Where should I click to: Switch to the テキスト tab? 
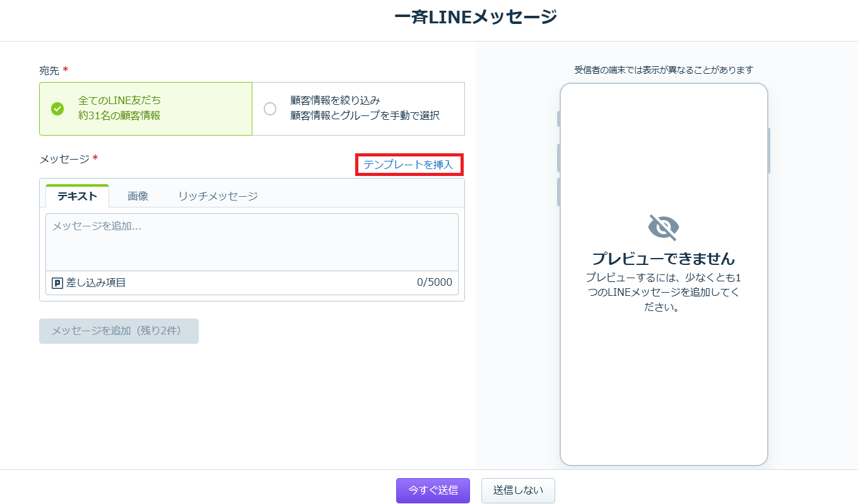click(77, 196)
